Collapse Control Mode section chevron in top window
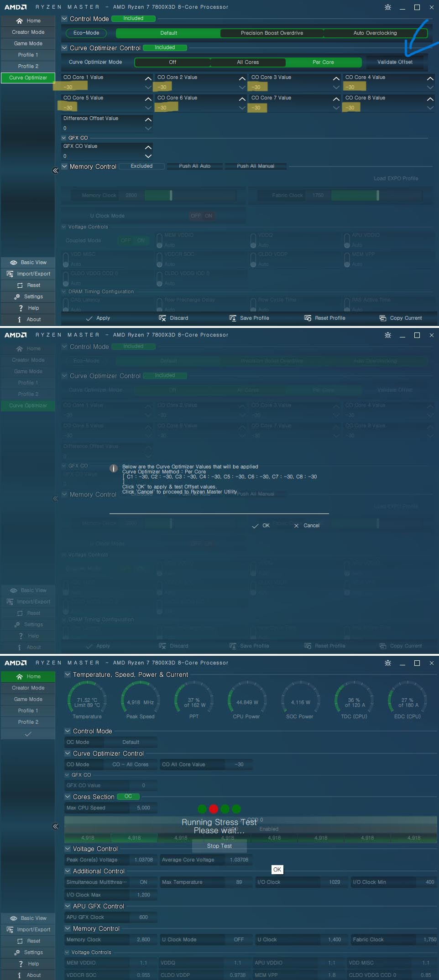The height and width of the screenshot is (980, 439). coord(64,19)
